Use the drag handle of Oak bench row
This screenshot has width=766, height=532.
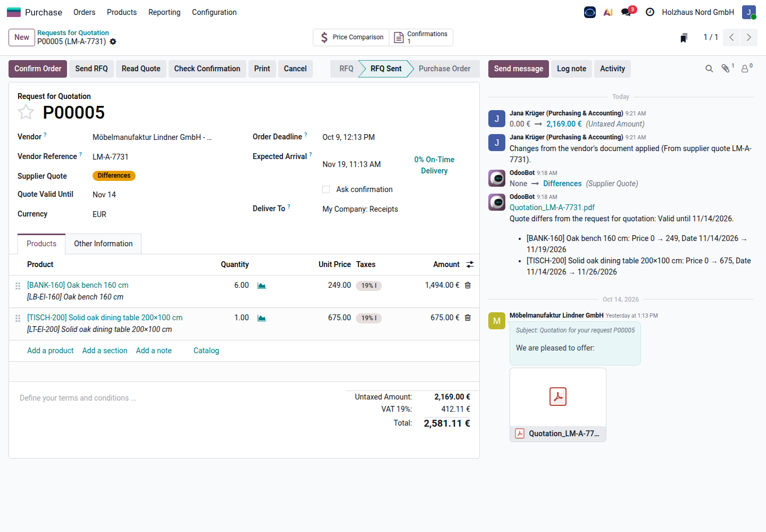tap(18, 286)
